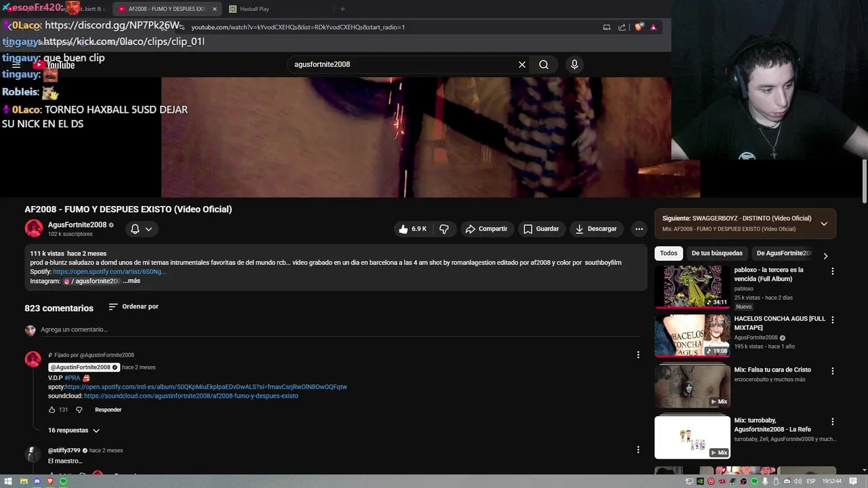The image size is (868, 488).
Task: Open options for pinned AgustinFortnite2008 comment
Action: [x=638, y=354]
